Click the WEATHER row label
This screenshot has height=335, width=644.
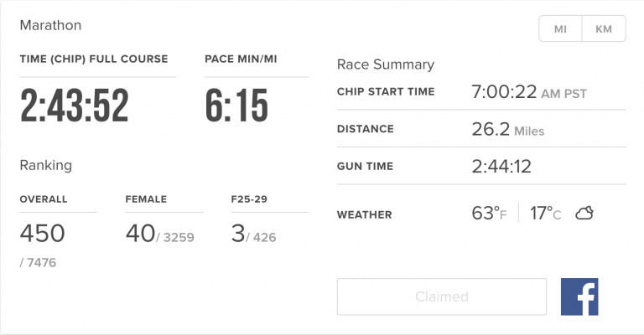[364, 215]
